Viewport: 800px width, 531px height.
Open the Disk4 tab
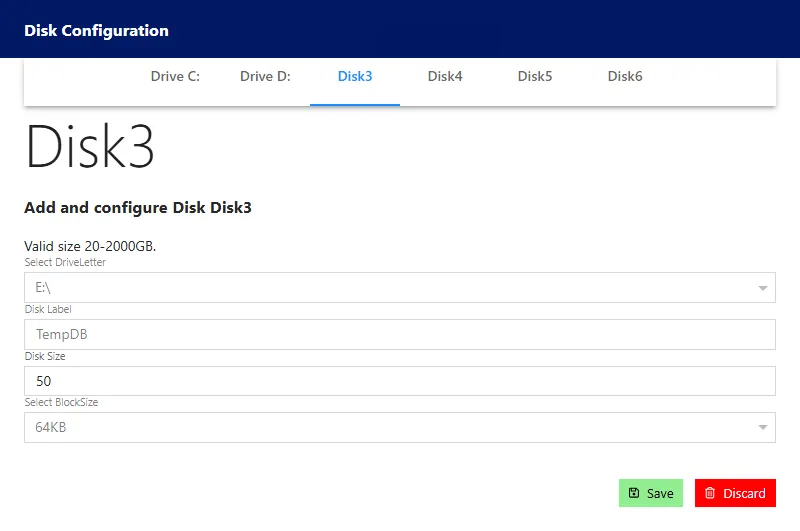point(445,77)
